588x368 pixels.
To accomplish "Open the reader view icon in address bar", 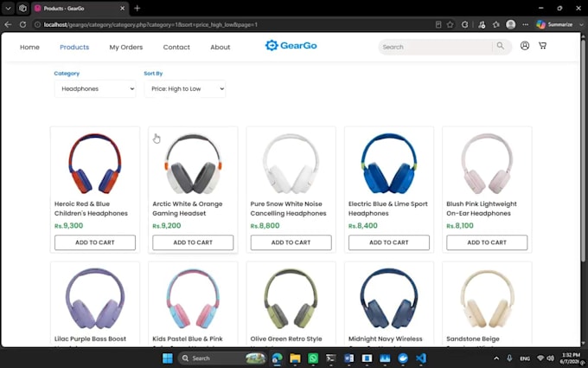I will coord(438,25).
